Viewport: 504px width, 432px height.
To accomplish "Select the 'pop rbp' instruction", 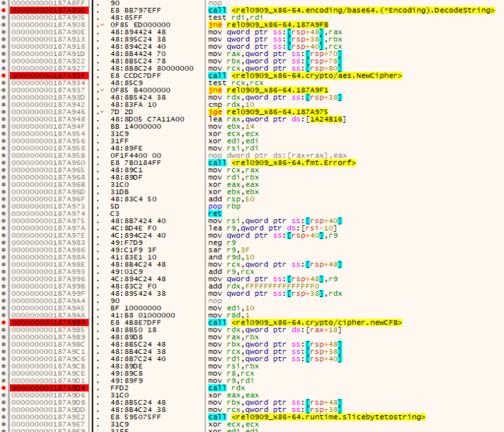I will point(224,206).
